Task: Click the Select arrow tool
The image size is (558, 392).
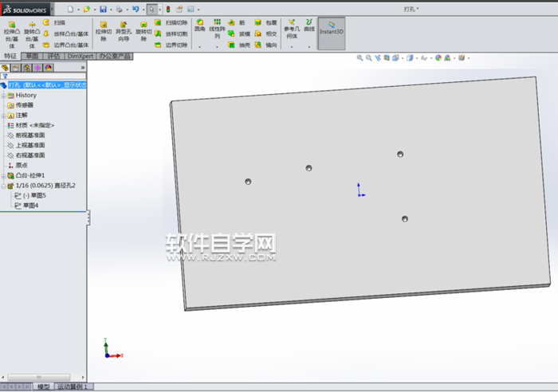Action: (x=152, y=10)
